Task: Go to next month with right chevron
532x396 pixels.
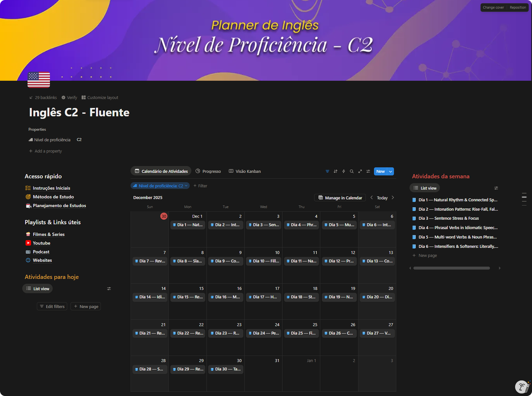Action: tap(393, 198)
